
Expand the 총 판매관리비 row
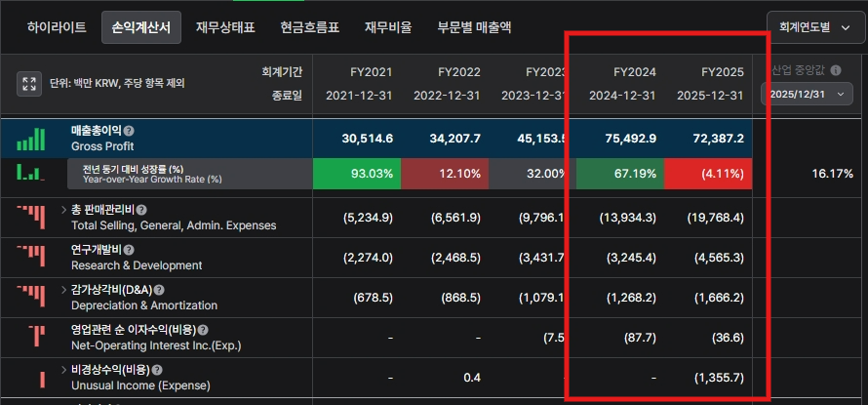tap(63, 210)
